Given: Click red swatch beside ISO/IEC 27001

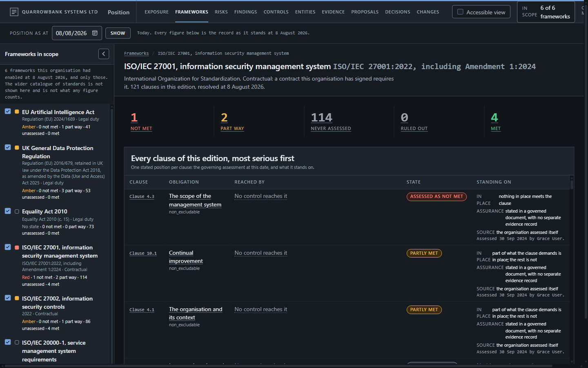Looking at the screenshot, I should pyautogui.click(x=17, y=247).
